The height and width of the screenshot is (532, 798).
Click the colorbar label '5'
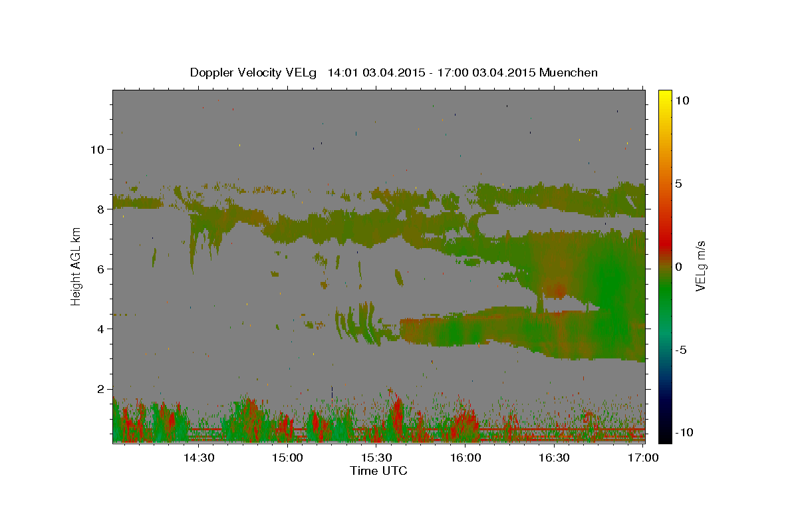tap(678, 183)
